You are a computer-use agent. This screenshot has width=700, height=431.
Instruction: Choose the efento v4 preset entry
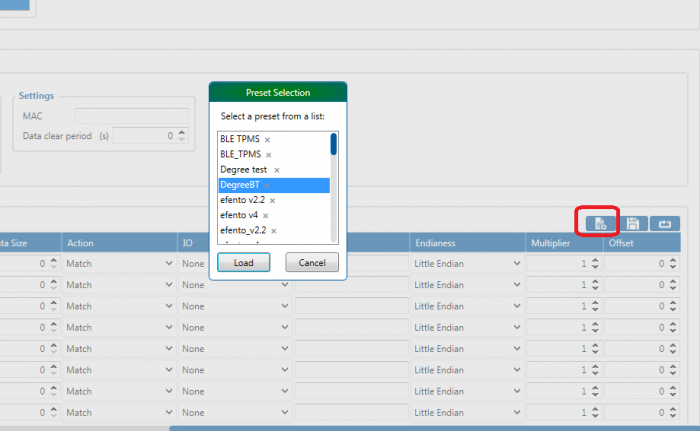click(239, 215)
